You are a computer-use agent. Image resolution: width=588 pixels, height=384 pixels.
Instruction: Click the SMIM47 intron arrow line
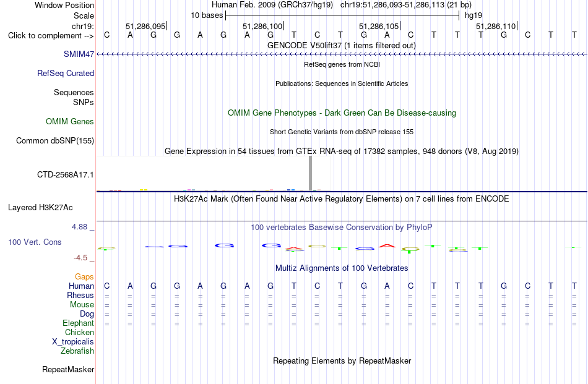(x=342, y=54)
